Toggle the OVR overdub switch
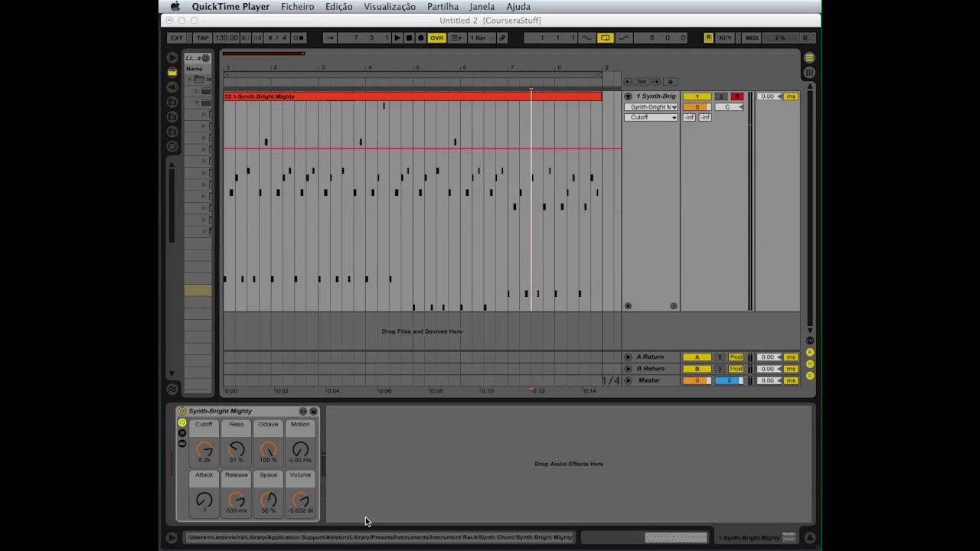 [436, 37]
